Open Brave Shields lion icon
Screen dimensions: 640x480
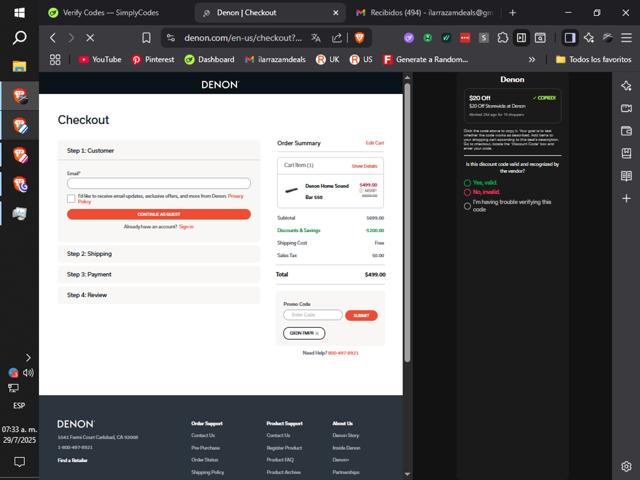click(360, 38)
